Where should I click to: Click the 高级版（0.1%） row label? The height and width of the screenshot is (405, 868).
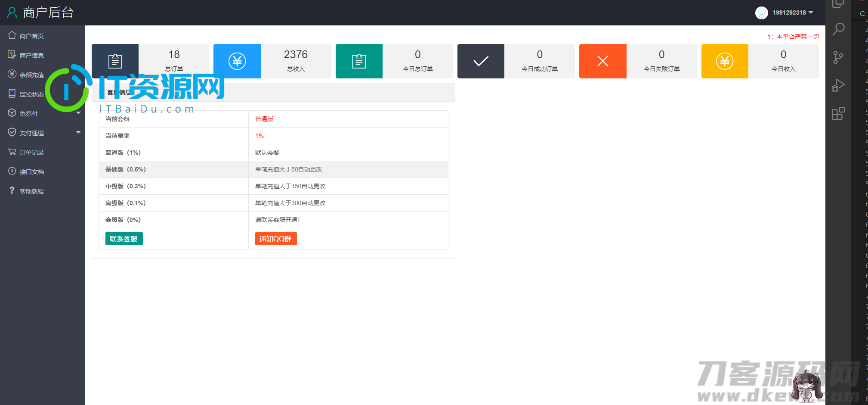tap(126, 203)
